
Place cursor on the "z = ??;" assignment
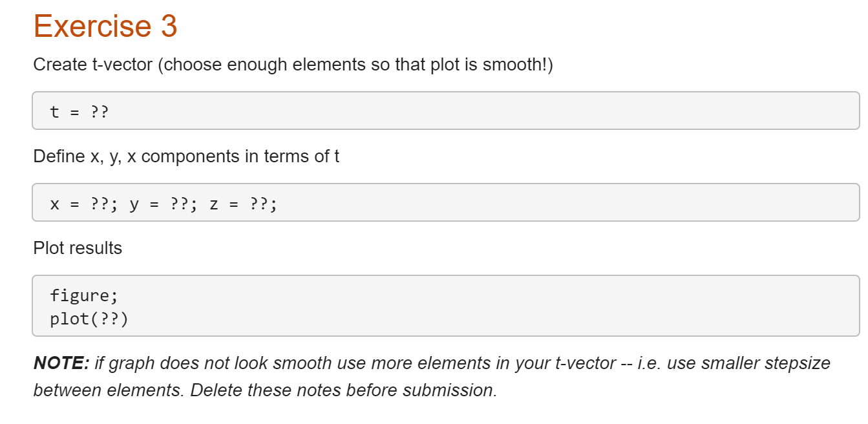(x=244, y=205)
